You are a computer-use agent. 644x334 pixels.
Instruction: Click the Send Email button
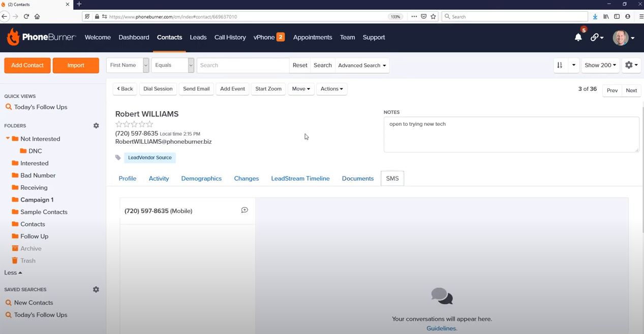[x=196, y=89]
